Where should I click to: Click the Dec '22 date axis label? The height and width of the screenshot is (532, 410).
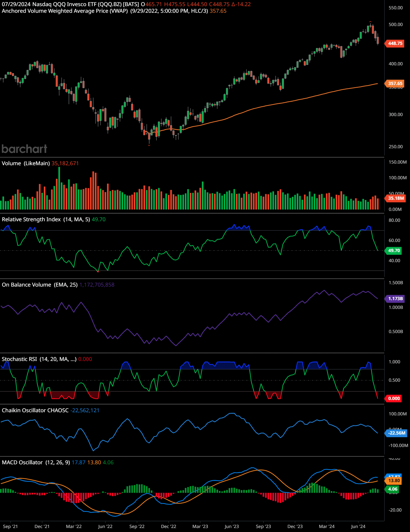pos(169,526)
